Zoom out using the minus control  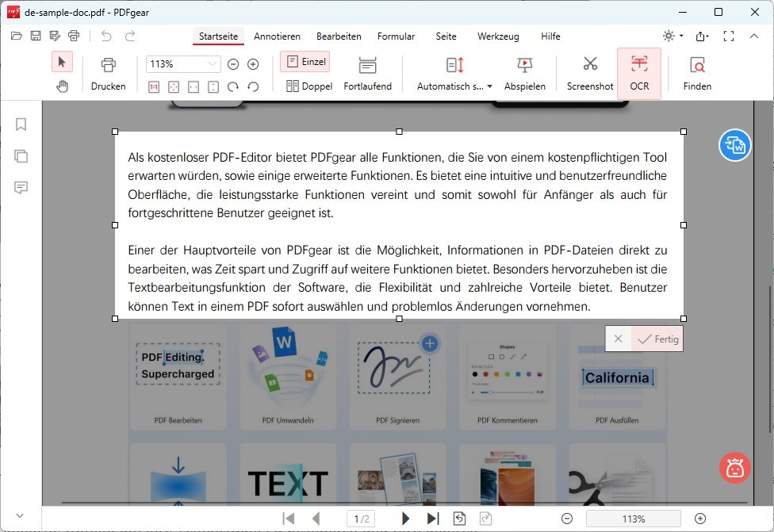point(233,63)
